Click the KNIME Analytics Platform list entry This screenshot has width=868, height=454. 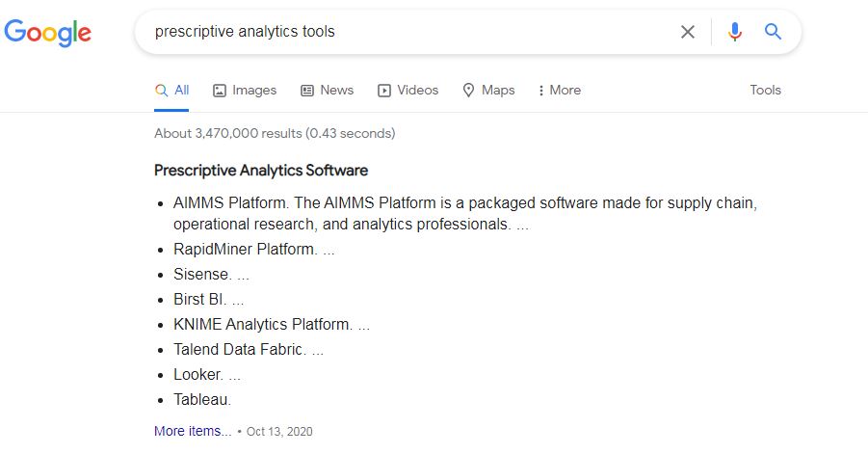coord(263,325)
